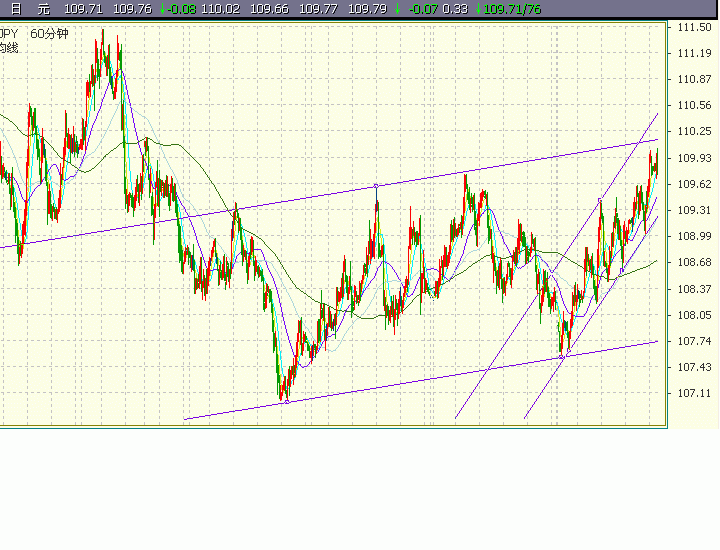This screenshot has width=720, height=550.
Task: Click the 109.79 value in the header bar
Action: pos(367,9)
